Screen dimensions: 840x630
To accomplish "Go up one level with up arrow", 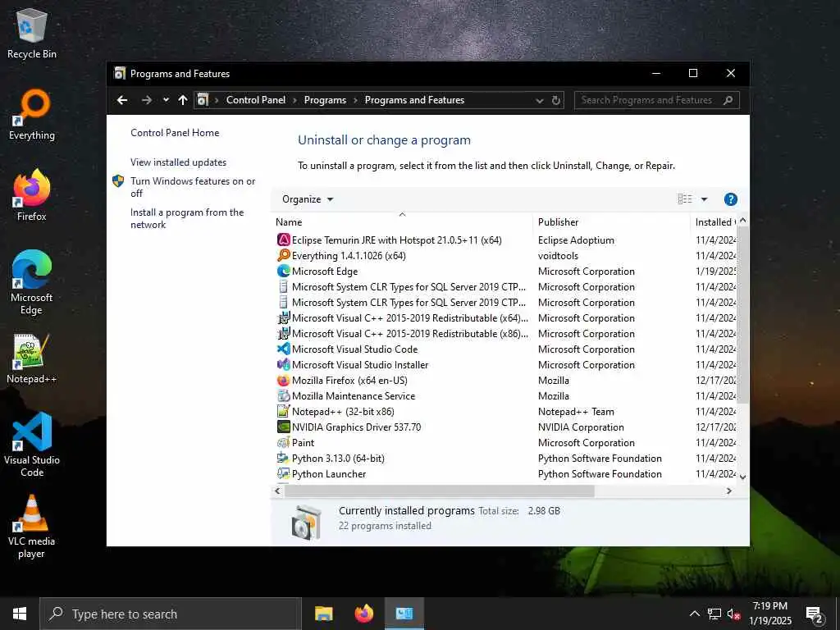I will coord(183,100).
